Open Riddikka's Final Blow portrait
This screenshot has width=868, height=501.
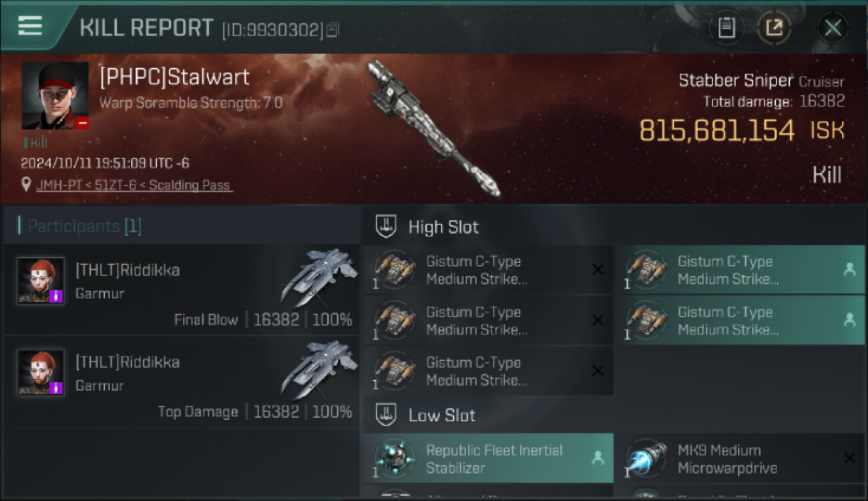coord(41,281)
